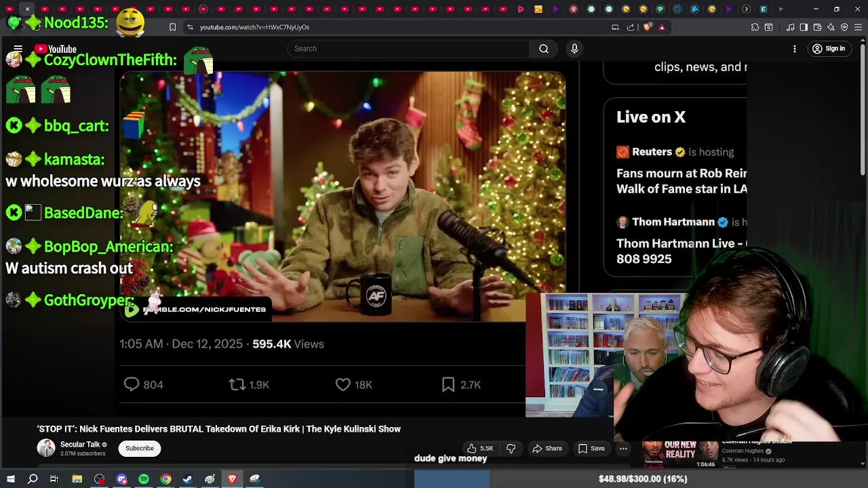868x488 pixels.
Task: Toggle the browser sidebar panel
Action: tap(804, 27)
